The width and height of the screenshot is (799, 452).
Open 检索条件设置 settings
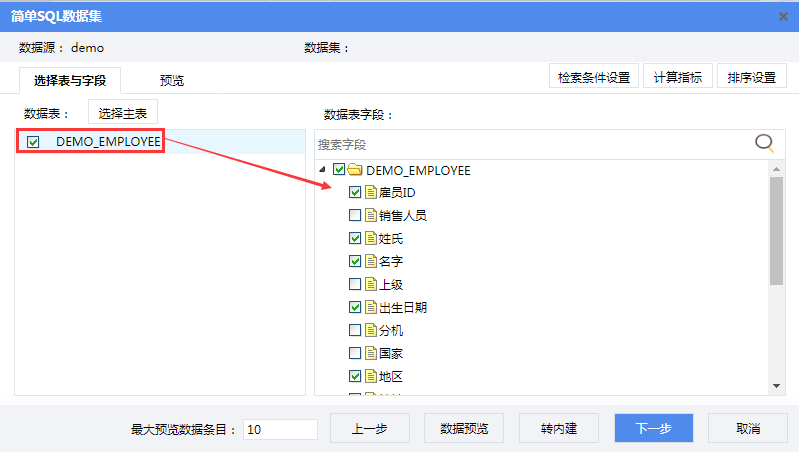593,77
